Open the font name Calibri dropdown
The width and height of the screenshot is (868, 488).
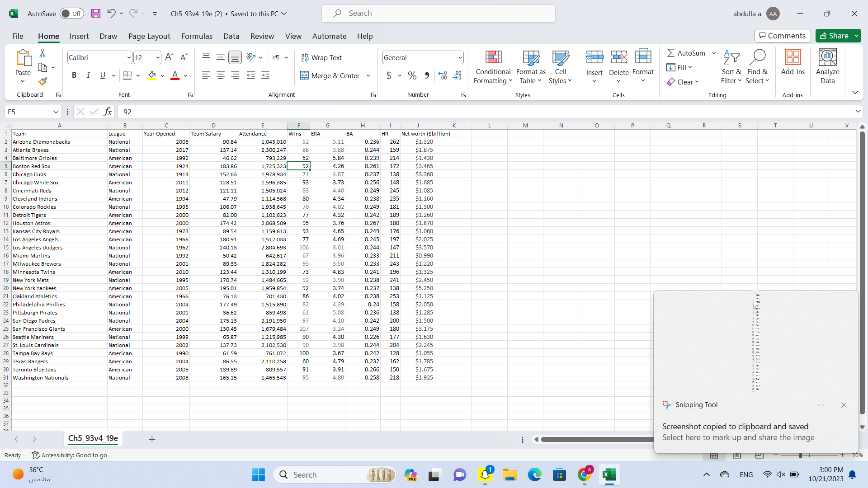point(128,58)
